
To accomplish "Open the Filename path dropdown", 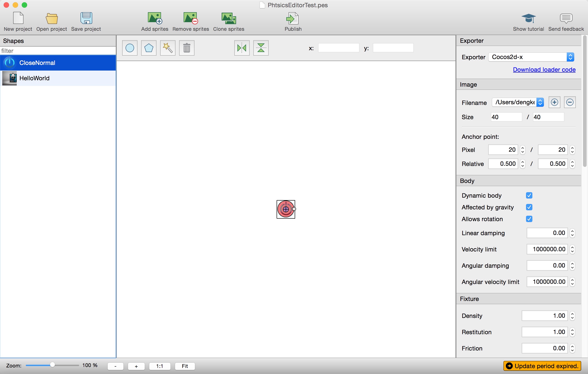I will point(518,102).
